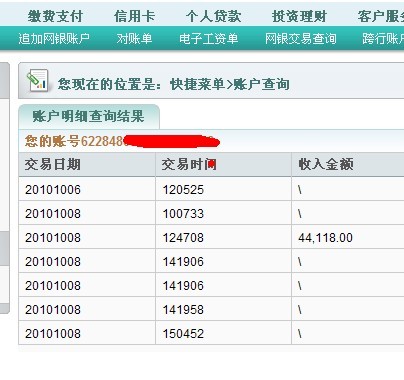Open the 客户服务 menu item
Screen dimensions: 404x380
pos(381,16)
